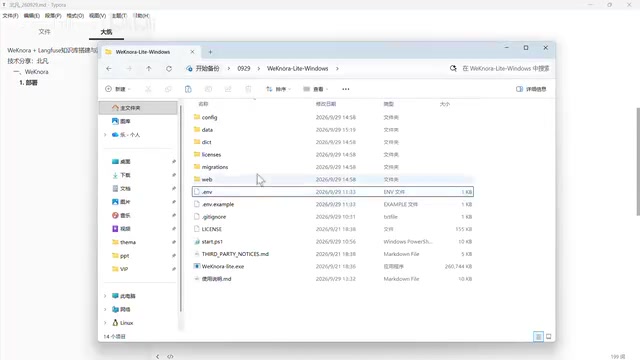Click the Copy toolbar icon
This screenshot has width=640, height=360.
click(x=168, y=89)
